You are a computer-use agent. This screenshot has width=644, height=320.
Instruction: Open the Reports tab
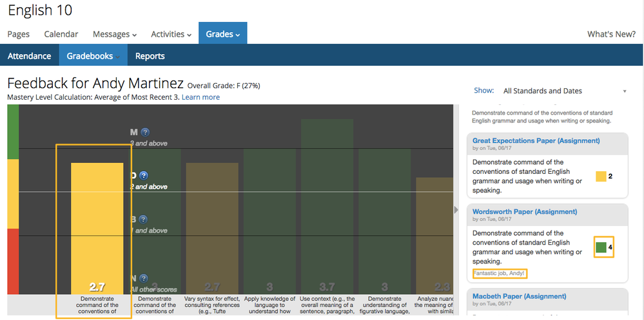[x=150, y=56]
